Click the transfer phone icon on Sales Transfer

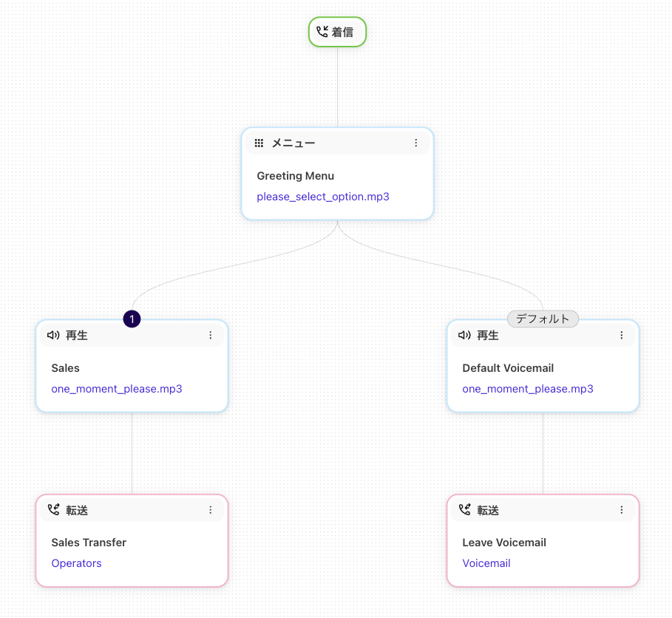[53, 510]
